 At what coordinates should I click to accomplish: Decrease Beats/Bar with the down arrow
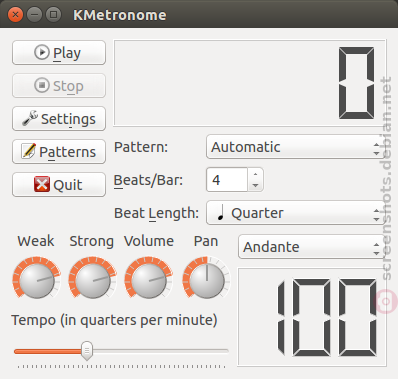tap(255, 185)
